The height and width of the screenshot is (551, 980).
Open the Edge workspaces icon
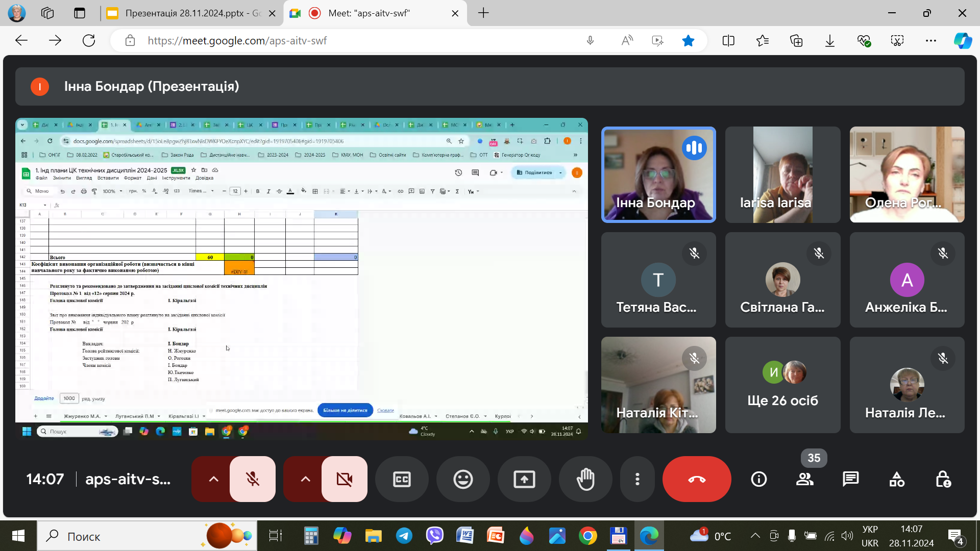(47, 13)
